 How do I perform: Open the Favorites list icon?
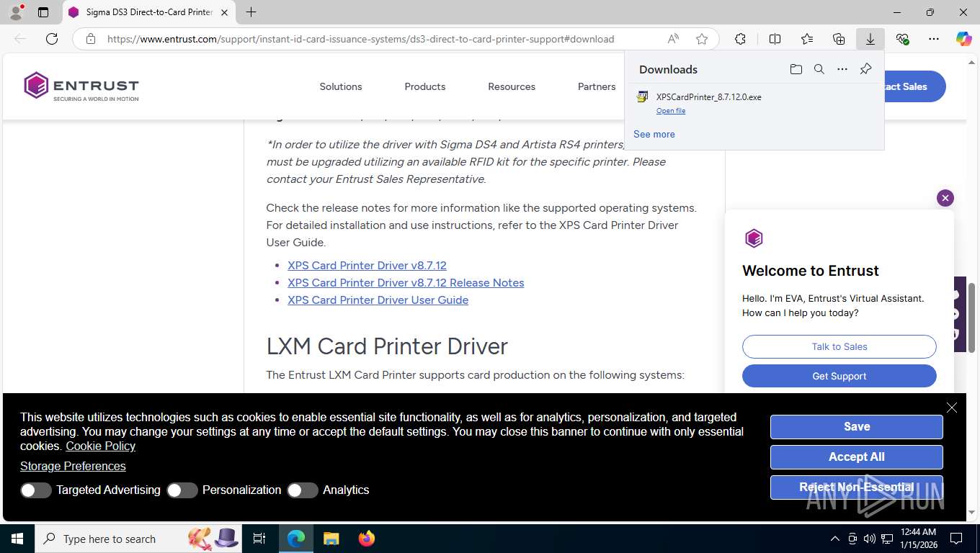(807, 39)
